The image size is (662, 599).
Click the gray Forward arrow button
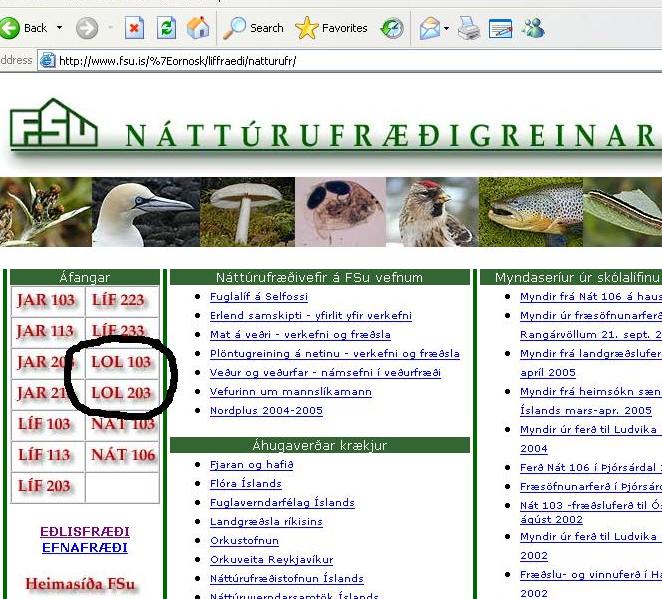point(87,28)
